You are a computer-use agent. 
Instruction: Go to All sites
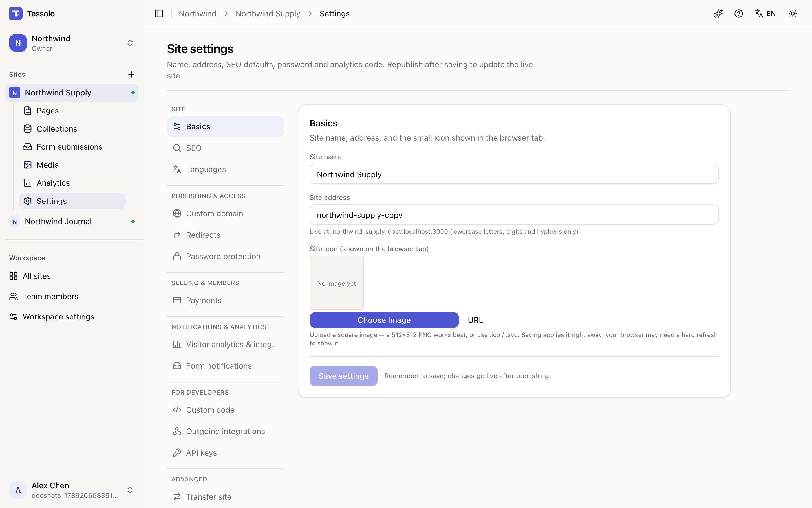click(x=72, y=276)
